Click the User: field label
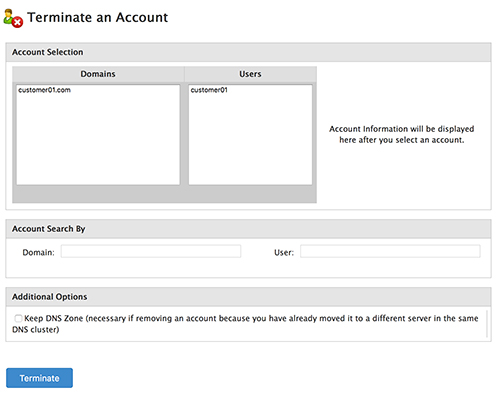 pyautogui.click(x=284, y=253)
